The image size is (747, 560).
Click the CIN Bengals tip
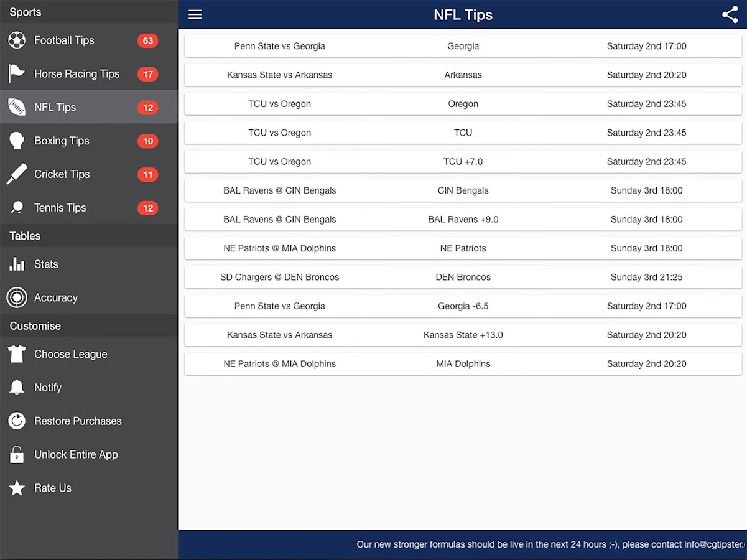463,190
